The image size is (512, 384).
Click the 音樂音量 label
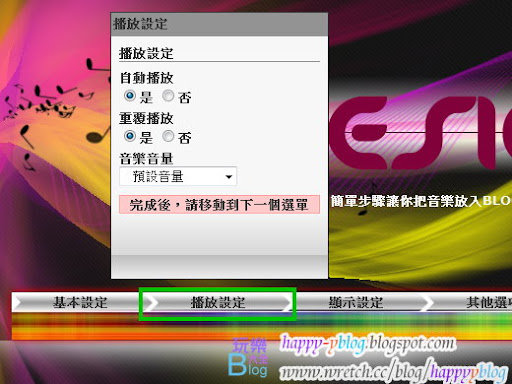[x=146, y=158]
